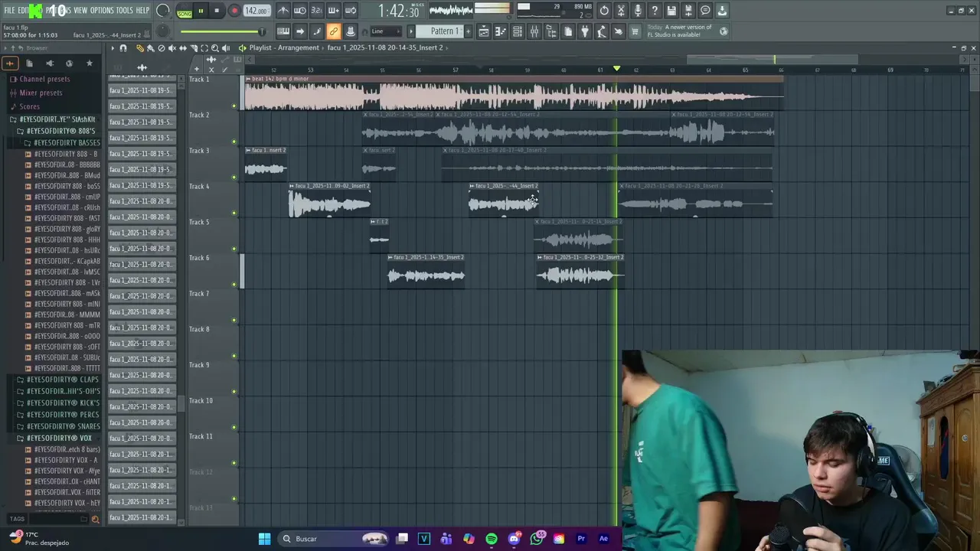Click the 142.000 tempo field
Viewport: 980px width, 551px height.
(256, 11)
